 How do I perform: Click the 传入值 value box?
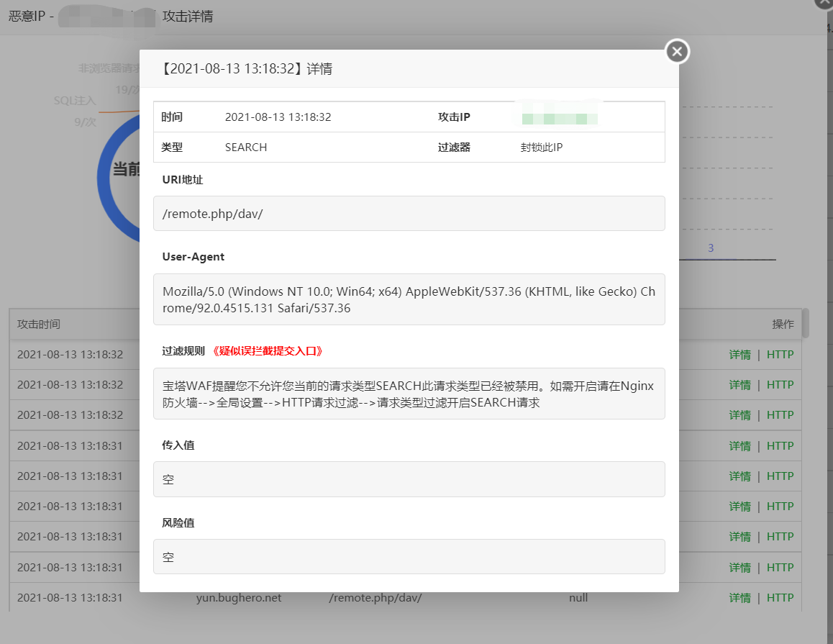409,479
